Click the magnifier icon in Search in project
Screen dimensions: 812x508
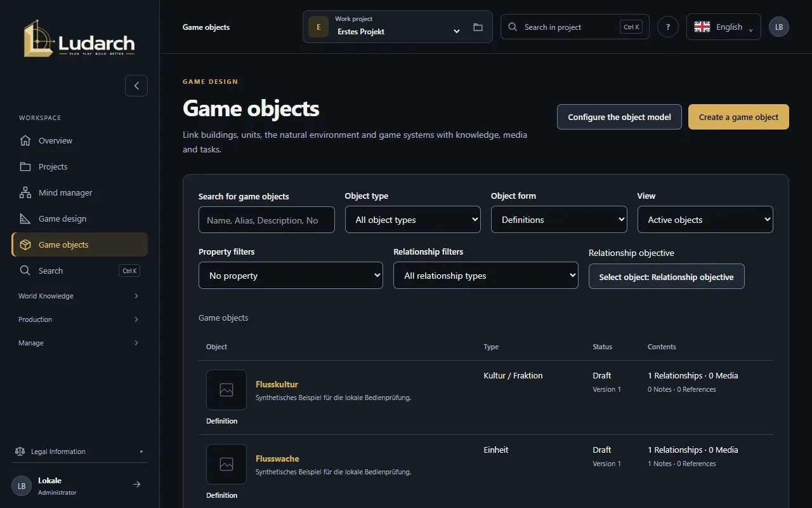point(513,27)
